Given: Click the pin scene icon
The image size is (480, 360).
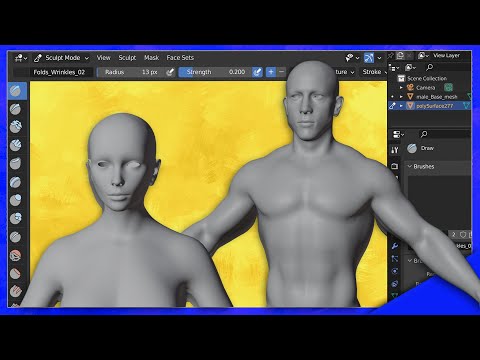Looking at the screenshot, I should pyautogui.click(x=391, y=56).
